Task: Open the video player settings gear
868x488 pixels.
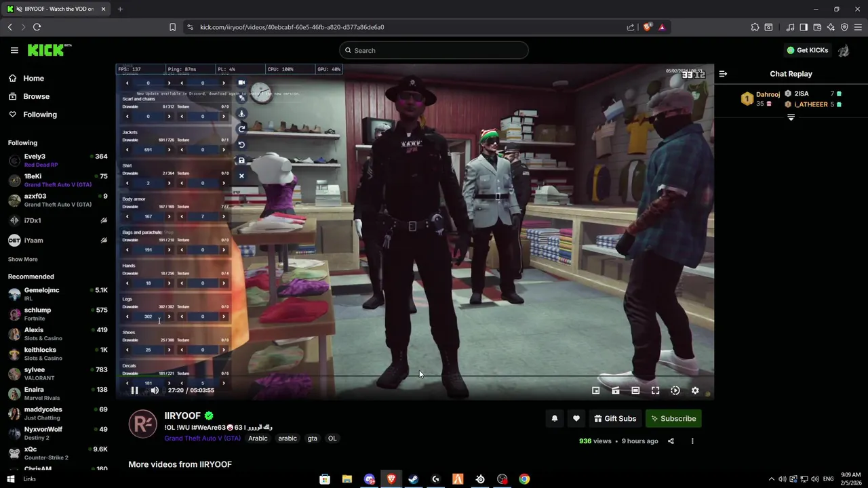Action: pos(695,390)
